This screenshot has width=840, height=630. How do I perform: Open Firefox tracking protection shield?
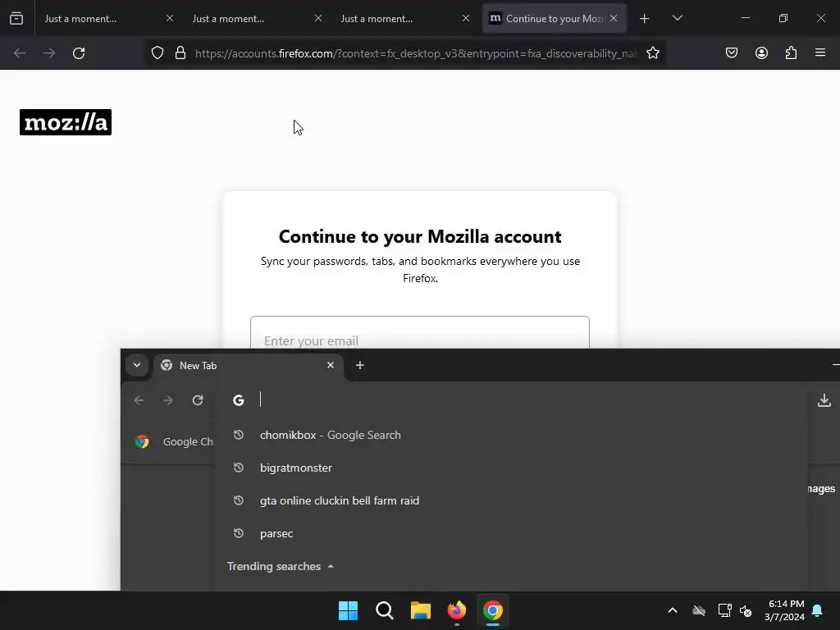(157, 53)
